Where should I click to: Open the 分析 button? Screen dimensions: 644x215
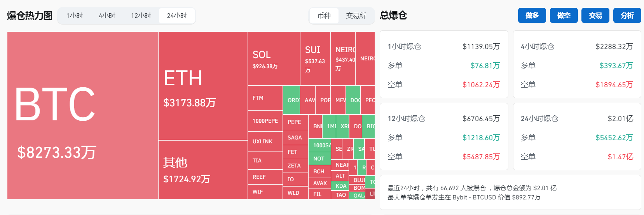coord(627,16)
